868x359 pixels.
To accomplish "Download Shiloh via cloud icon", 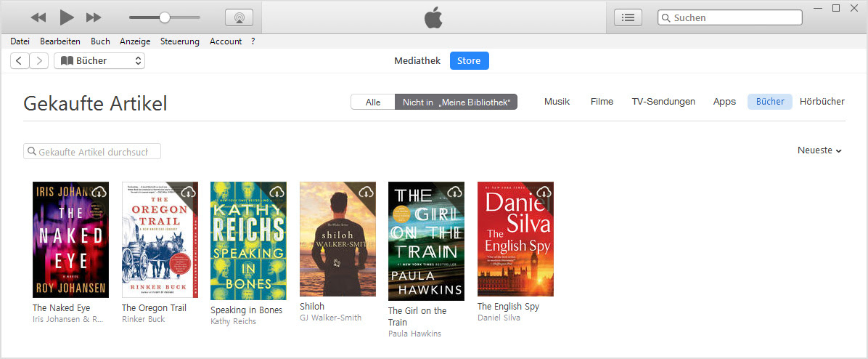I will [x=366, y=193].
